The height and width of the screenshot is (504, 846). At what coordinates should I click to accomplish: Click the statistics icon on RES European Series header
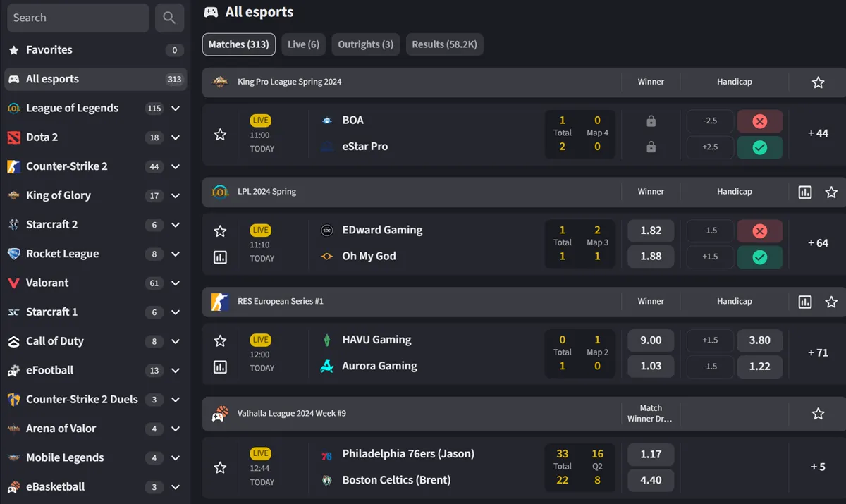pyautogui.click(x=805, y=302)
